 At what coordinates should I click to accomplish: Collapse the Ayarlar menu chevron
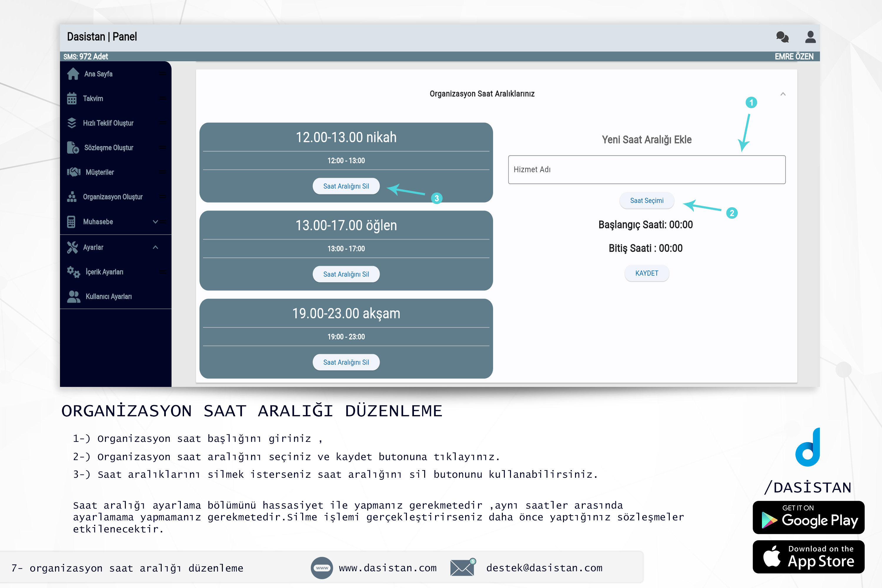click(x=155, y=248)
